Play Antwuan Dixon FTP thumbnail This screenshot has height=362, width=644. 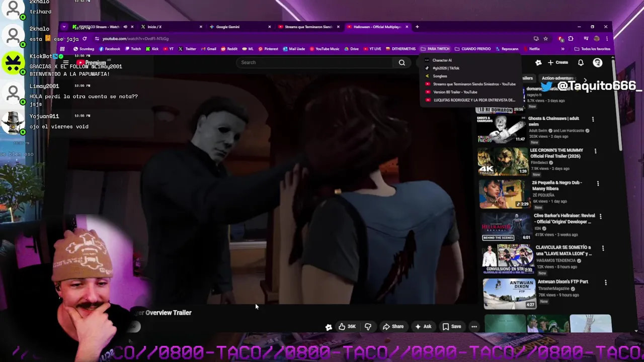[509, 294]
